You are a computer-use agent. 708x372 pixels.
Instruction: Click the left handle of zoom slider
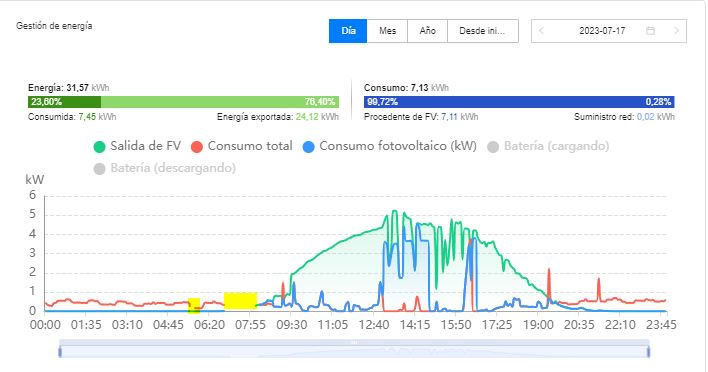(60, 351)
